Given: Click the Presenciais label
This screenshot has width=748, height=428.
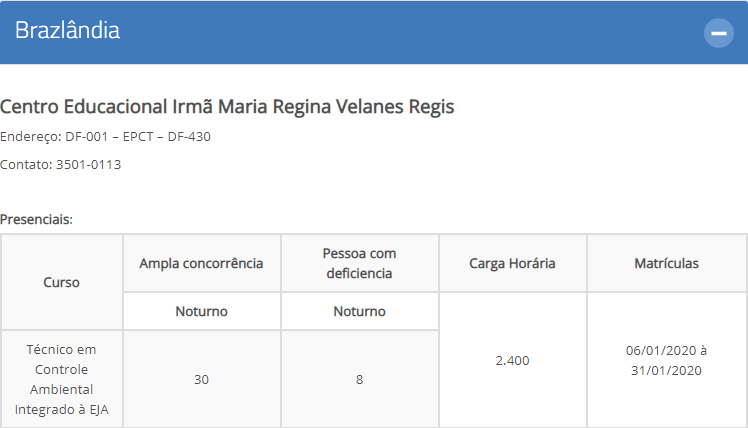Looking at the screenshot, I should [36, 219].
